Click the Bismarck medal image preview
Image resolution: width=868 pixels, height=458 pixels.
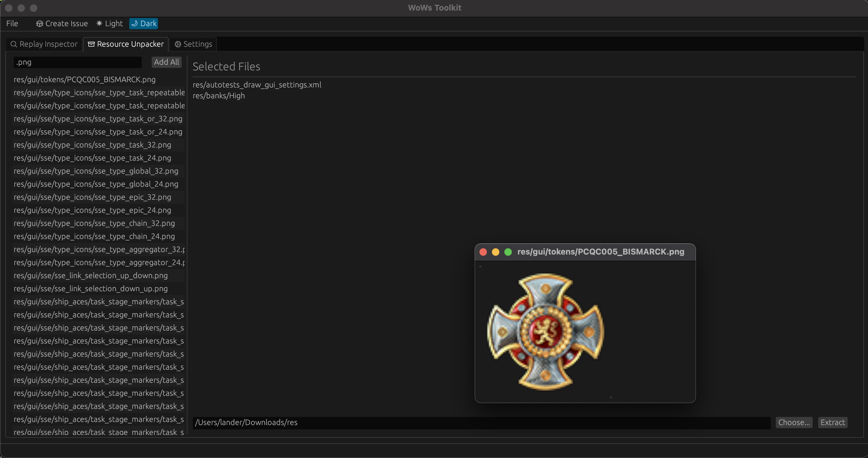click(545, 331)
